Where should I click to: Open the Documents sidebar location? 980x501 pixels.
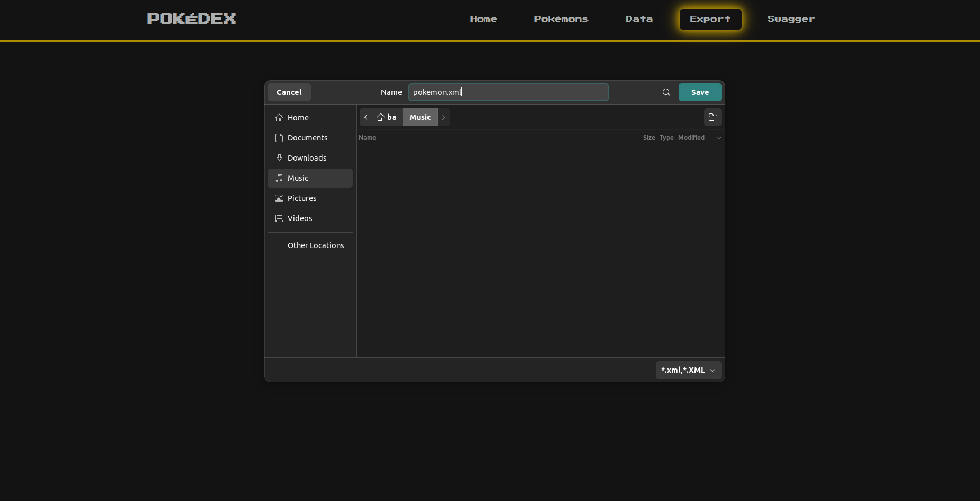[310, 138]
